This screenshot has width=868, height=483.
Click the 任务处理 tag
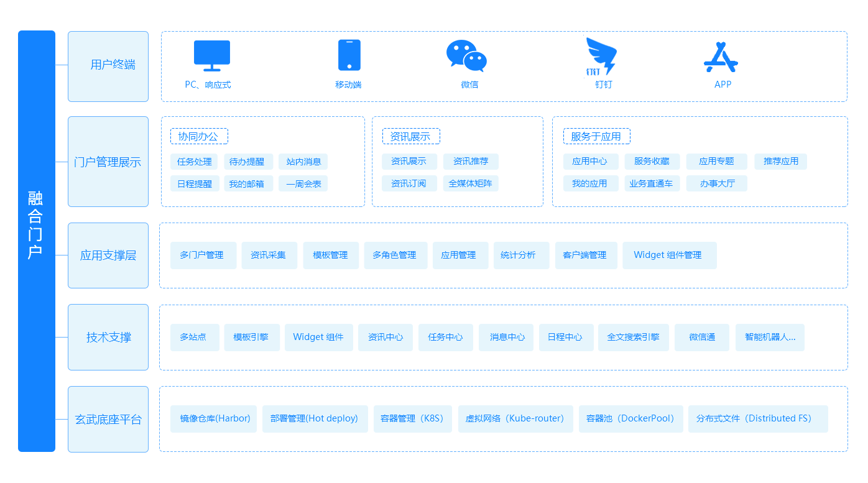pos(195,162)
